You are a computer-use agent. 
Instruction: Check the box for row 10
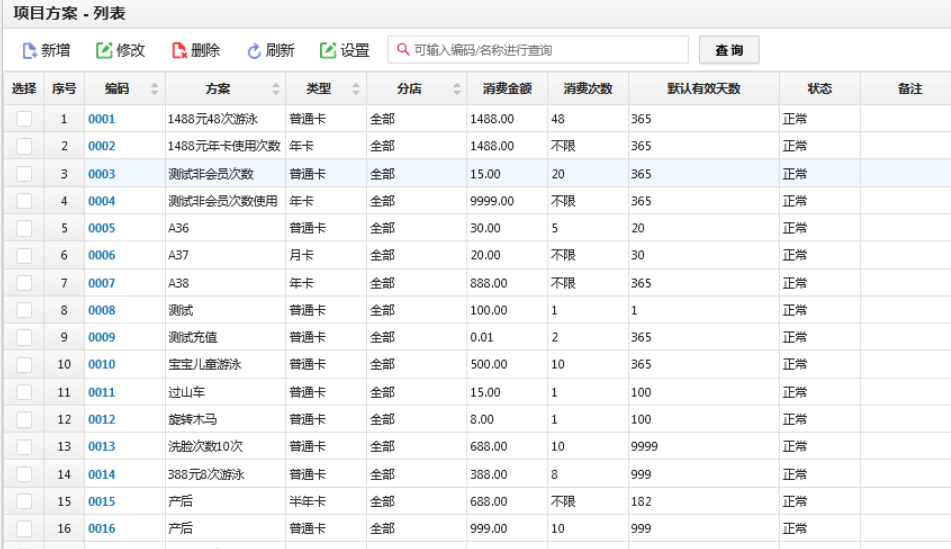pyautogui.click(x=24, y=365)
